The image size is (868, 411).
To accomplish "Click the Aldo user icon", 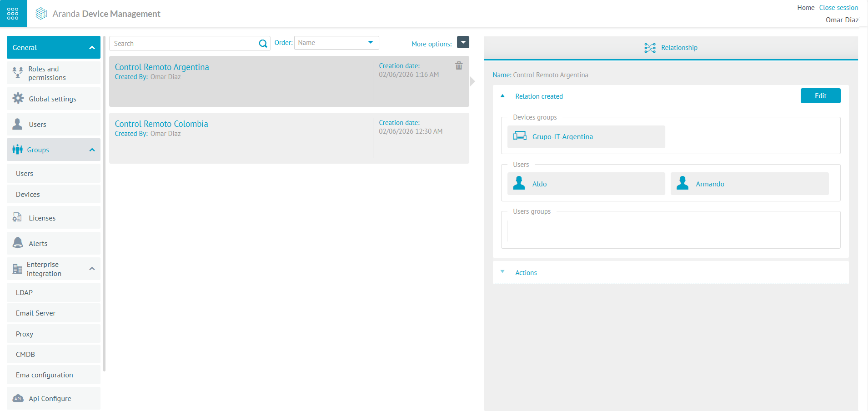I will (x=519, y=183).
